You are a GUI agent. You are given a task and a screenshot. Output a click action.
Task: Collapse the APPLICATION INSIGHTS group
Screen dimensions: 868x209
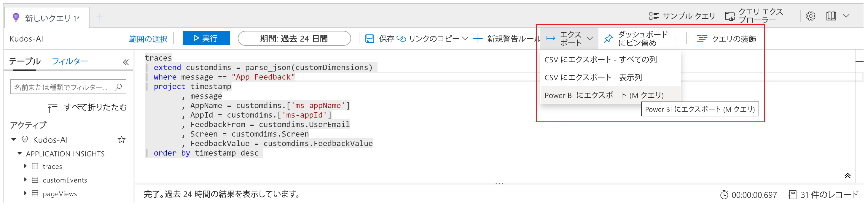point(20,154)
